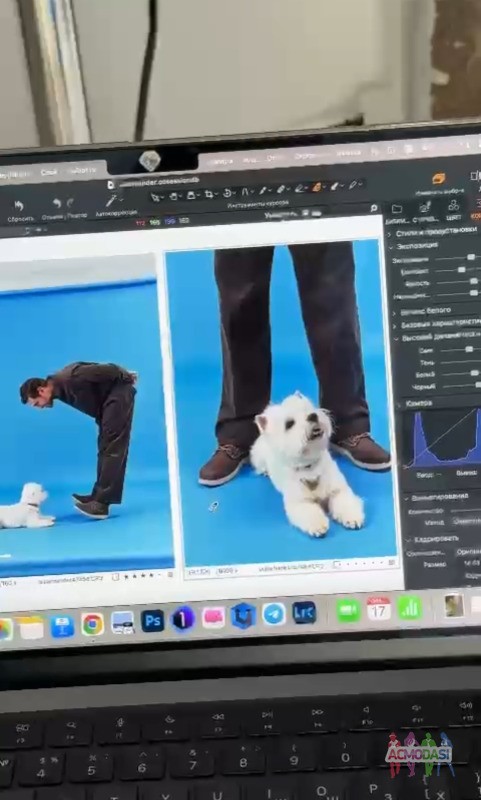481x800 pixels.
Task: Open the Цвет color tool tab
Action: pos(453,206)
